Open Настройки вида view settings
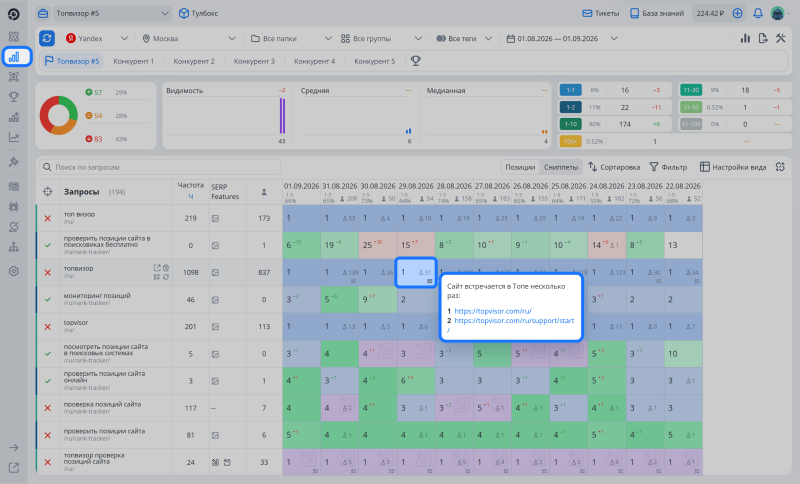 pos(733,167)
